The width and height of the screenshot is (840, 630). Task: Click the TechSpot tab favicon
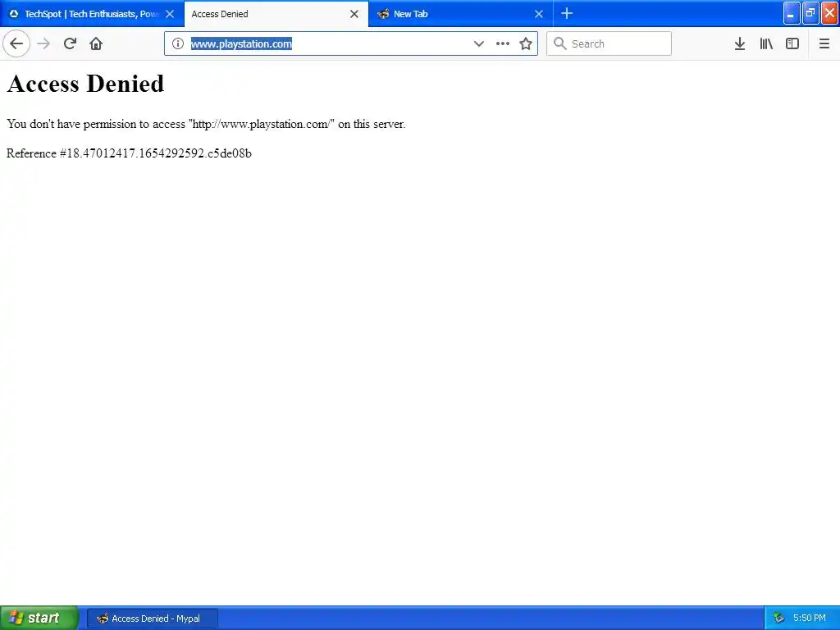(x=14, y=14)
